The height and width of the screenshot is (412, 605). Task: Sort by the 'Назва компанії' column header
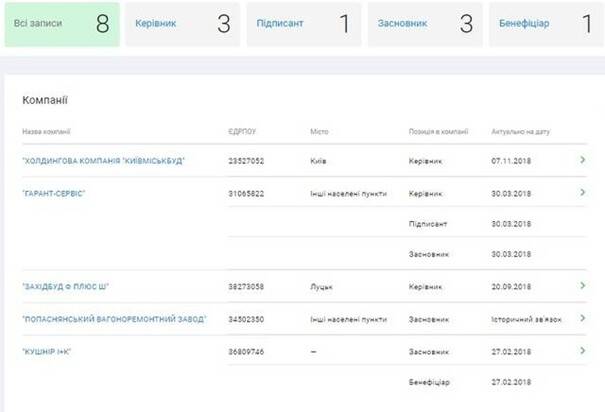tap(46, 131)
